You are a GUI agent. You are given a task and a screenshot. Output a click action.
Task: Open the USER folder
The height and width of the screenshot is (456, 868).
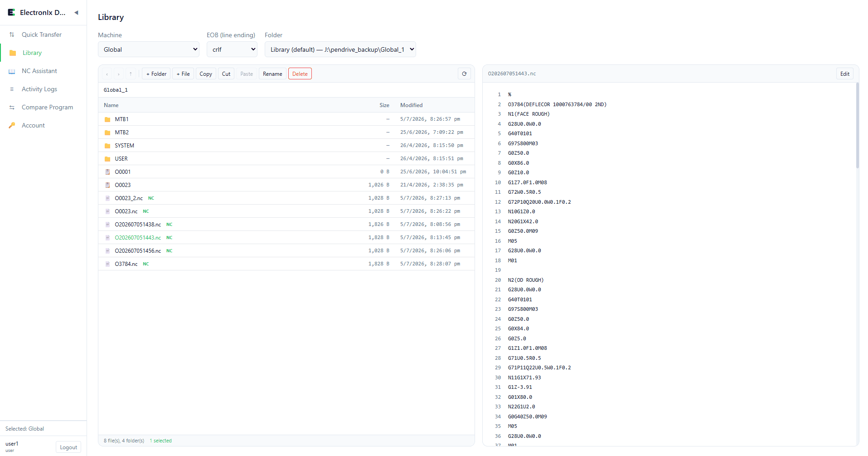[286, 158]
